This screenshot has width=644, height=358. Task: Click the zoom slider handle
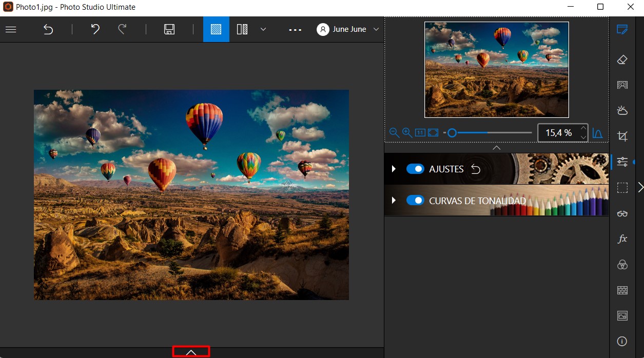click(x=452, y=133)
